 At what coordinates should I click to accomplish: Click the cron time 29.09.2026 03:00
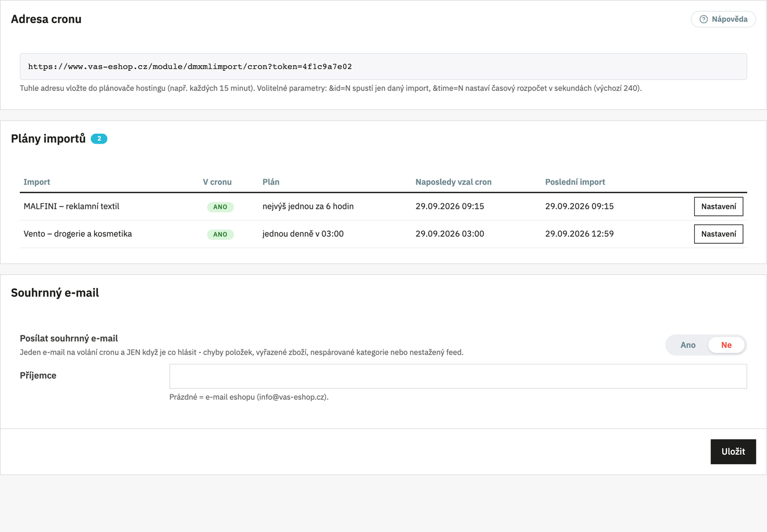[x=449, y=234]
